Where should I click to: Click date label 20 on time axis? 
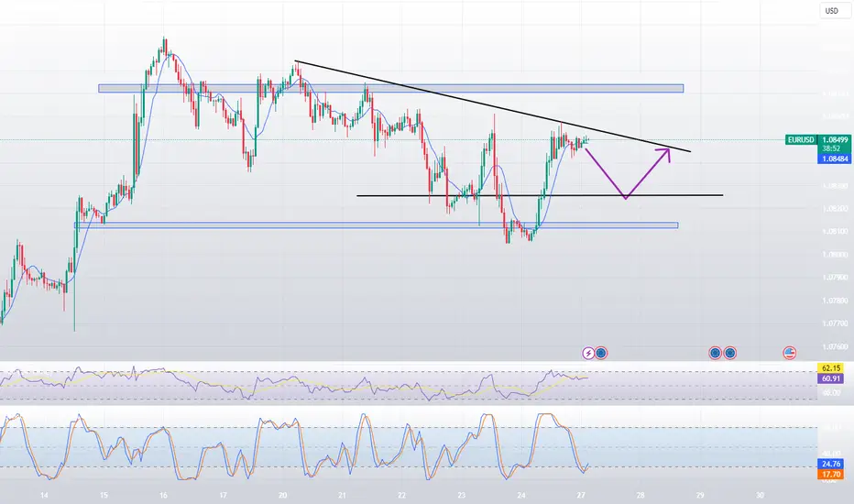pos(282,495)
